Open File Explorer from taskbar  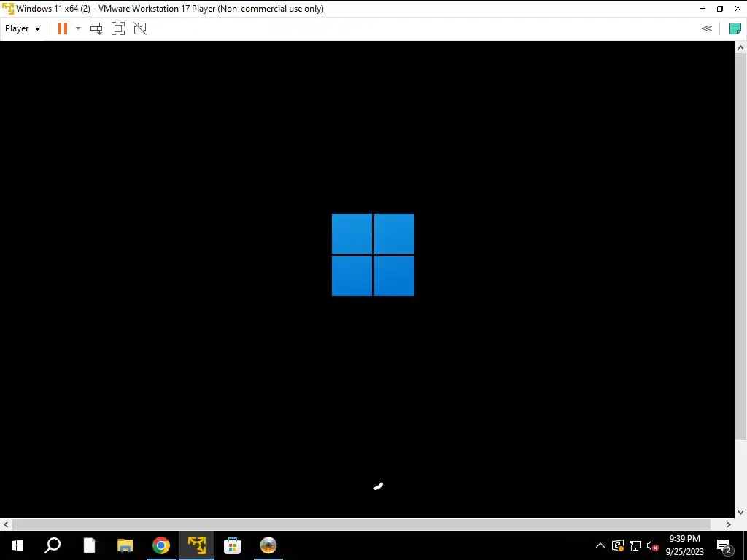[x=125, y=545]
